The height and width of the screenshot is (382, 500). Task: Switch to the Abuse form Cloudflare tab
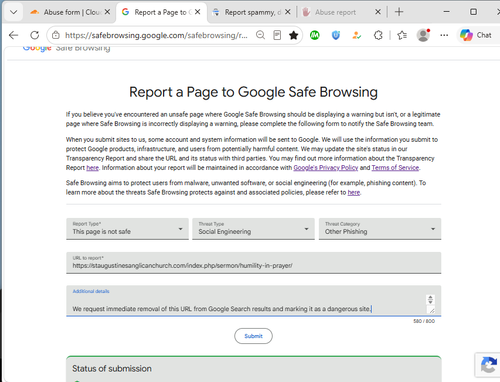[x=70, y=12]
